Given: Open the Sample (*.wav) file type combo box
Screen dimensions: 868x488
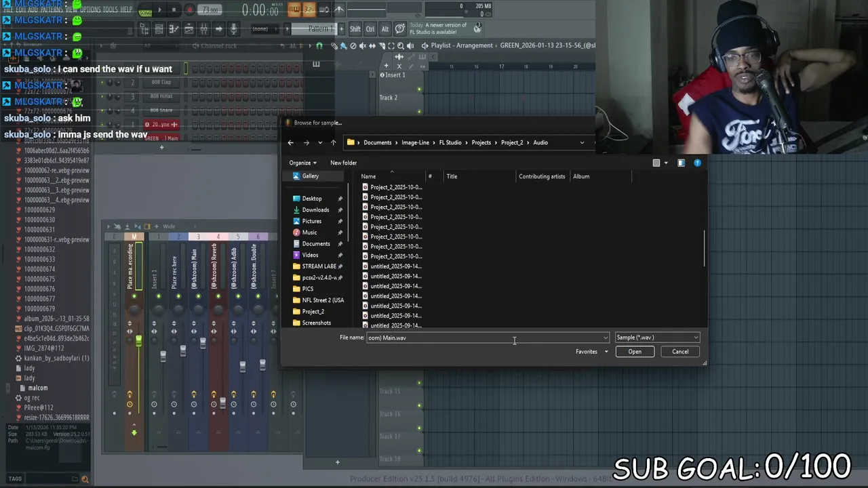Looking at the screenshot, I should [x=657, y=338].
